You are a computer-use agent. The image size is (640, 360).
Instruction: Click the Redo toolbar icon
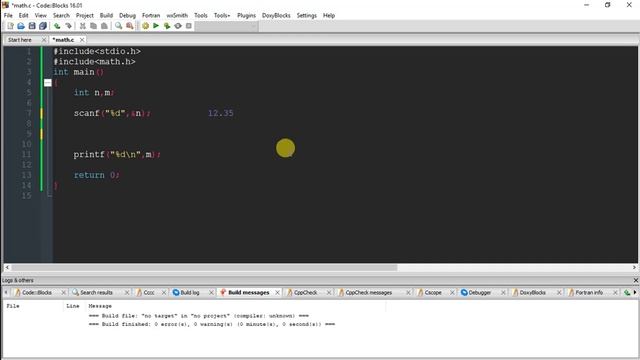click(68, 26)
